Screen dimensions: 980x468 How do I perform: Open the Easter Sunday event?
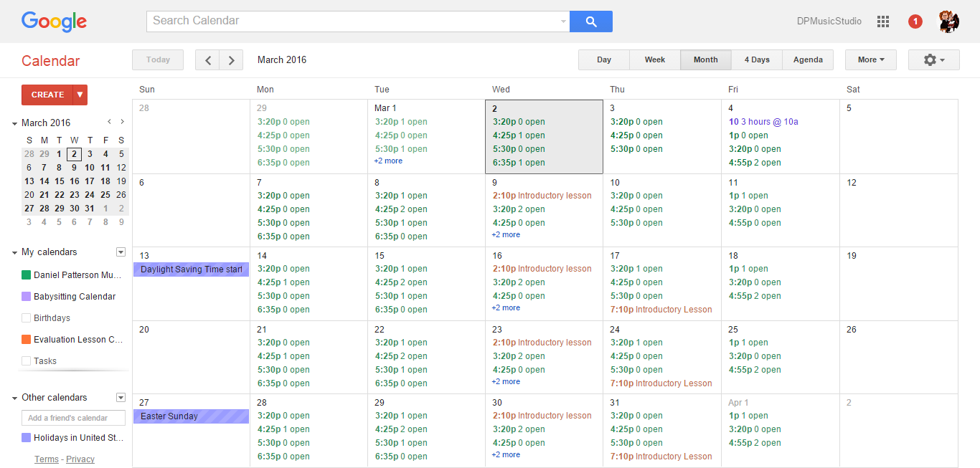coord(191,416)
